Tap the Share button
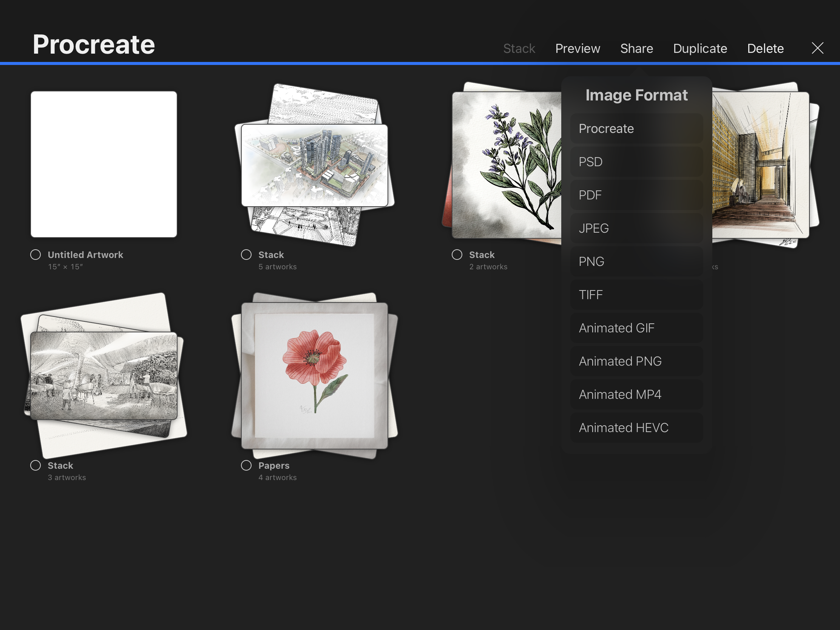 (x=636, y=49)
